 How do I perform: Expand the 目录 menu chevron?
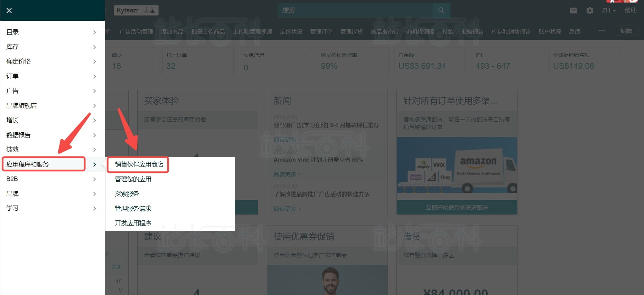coord(94,32)
